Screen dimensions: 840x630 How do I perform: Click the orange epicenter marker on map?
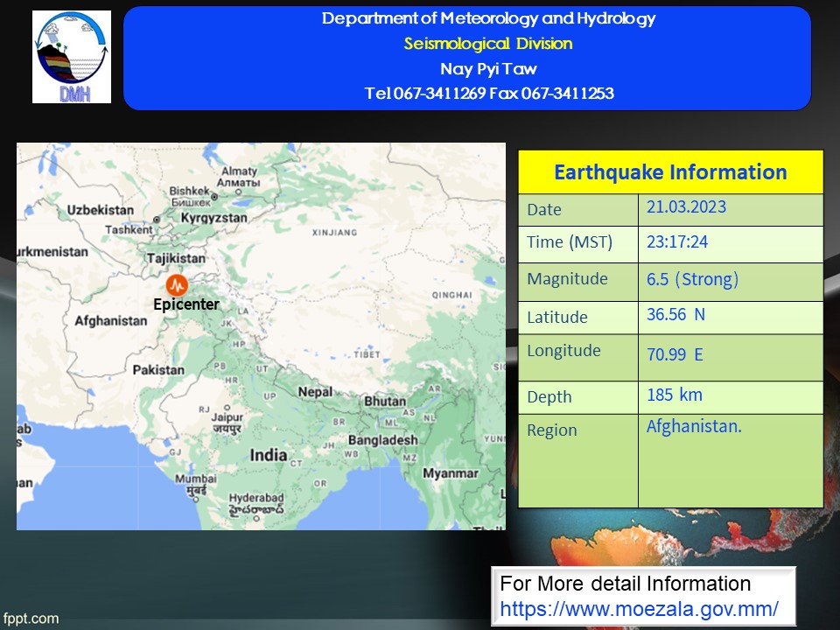(177, 285)
